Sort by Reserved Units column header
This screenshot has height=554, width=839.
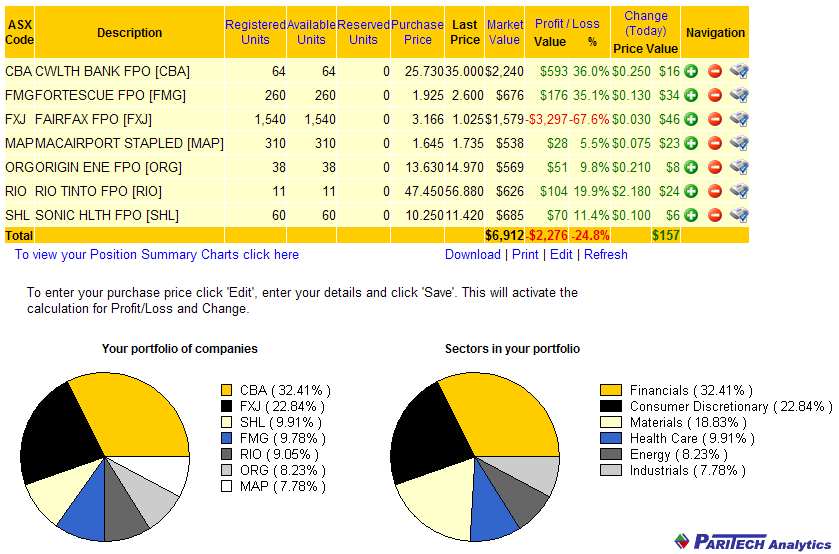coord(363,32)
